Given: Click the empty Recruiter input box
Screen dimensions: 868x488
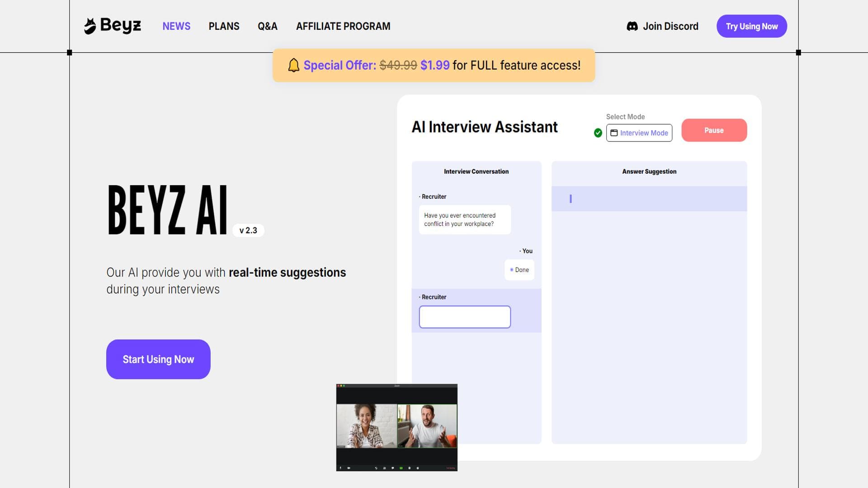Looking at the screenshot, I should click(x=465, y=317).
